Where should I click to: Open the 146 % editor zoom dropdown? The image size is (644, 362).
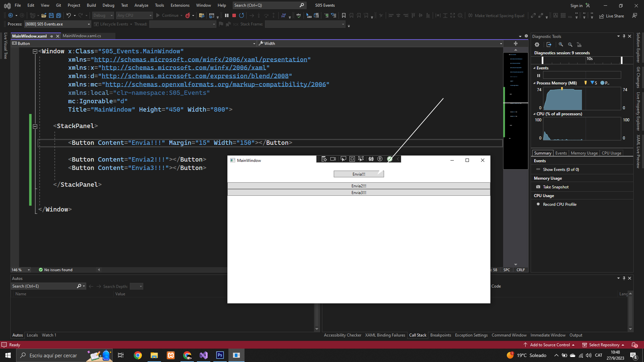click(29, 270)
